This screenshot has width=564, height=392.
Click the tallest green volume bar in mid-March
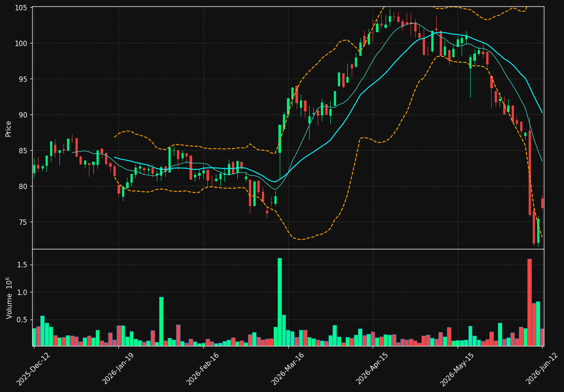click(280, 302)
